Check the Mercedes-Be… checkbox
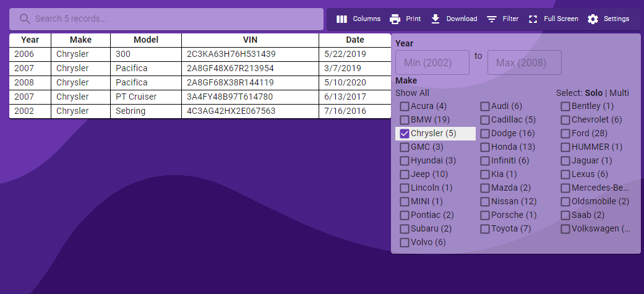The height and width of the screenshot is (294, 644). click(565, 188)
